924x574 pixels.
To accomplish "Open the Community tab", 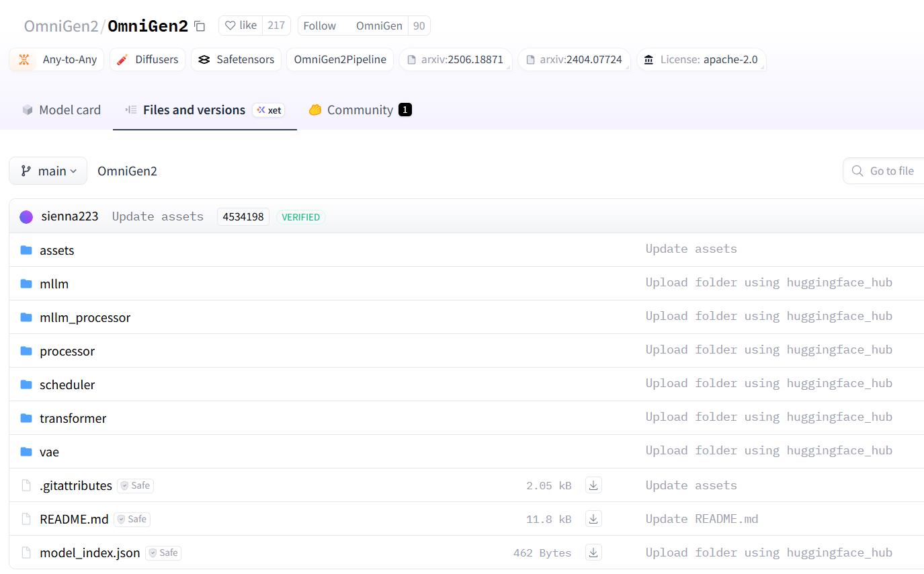I will (360, 110).
